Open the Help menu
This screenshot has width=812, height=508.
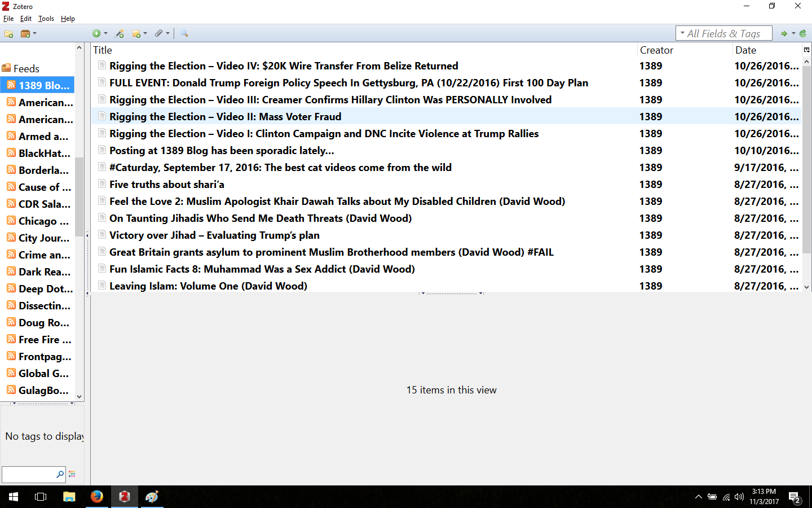click(68, 19)
